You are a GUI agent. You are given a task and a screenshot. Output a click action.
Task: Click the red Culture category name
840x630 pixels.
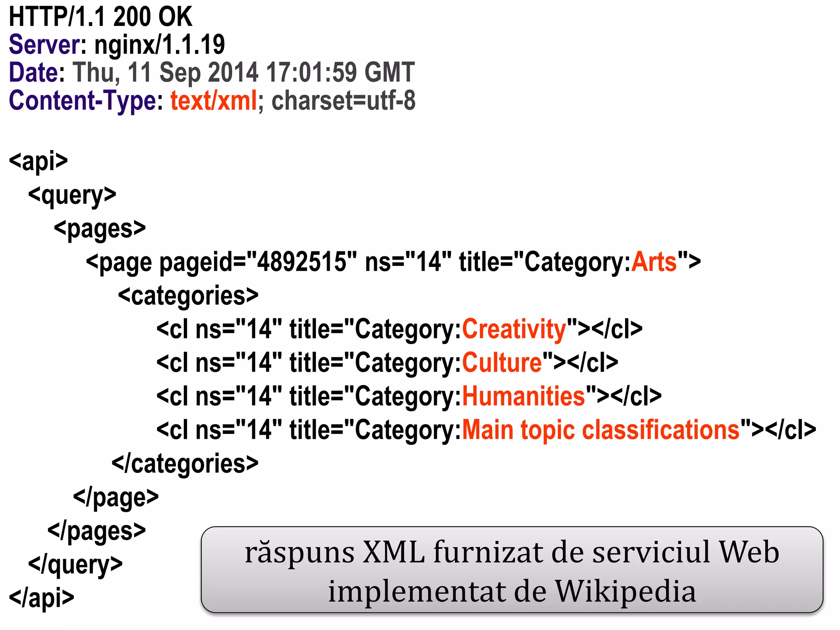coord(502,363)
